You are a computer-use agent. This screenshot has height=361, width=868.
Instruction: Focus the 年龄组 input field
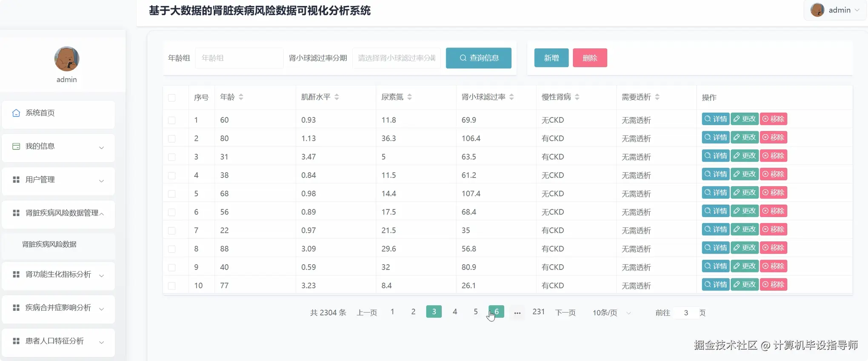239,58
